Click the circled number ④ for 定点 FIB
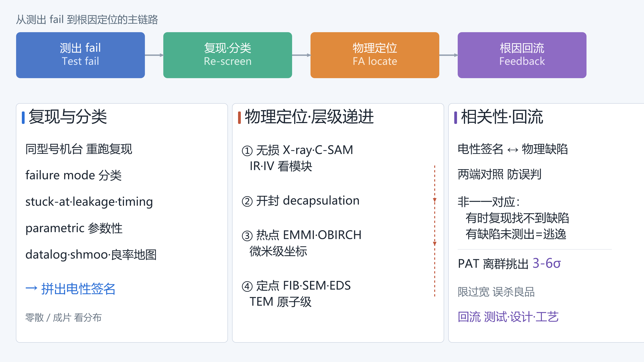 pyautogui.click(x=247, y=286)
